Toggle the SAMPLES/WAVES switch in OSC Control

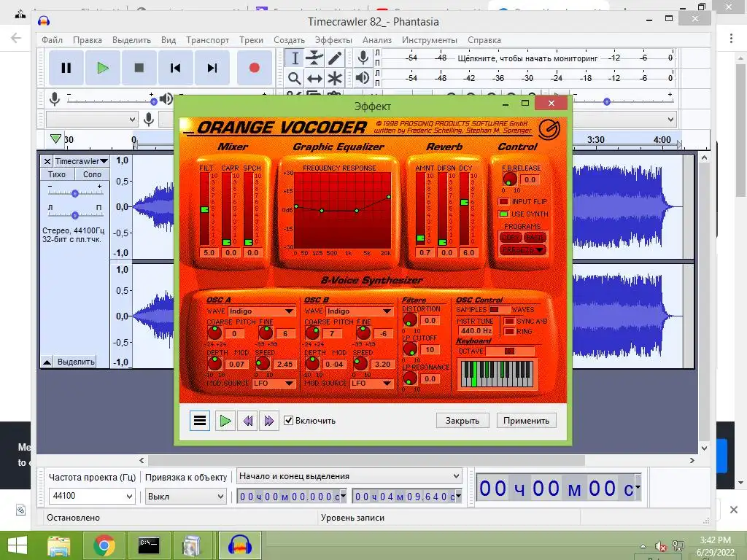point(498,309)
